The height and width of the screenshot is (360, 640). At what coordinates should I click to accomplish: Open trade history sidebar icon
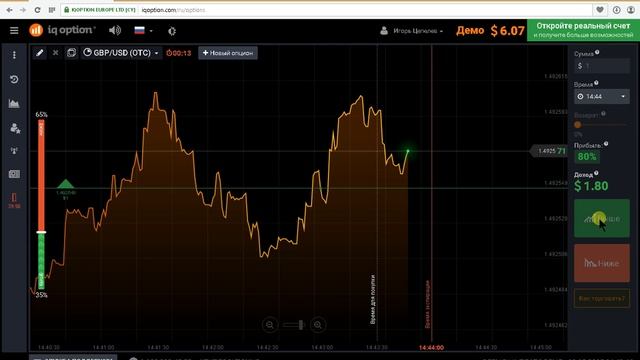14,79
